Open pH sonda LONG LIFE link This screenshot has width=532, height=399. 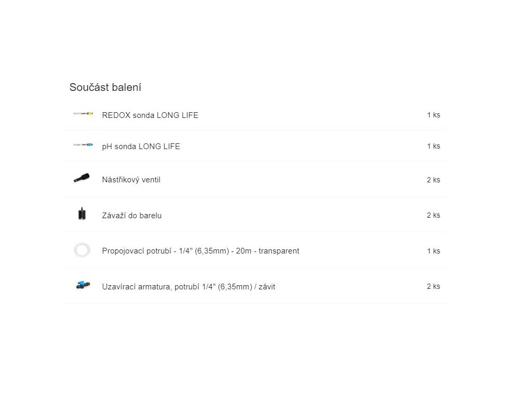(141, 147)
